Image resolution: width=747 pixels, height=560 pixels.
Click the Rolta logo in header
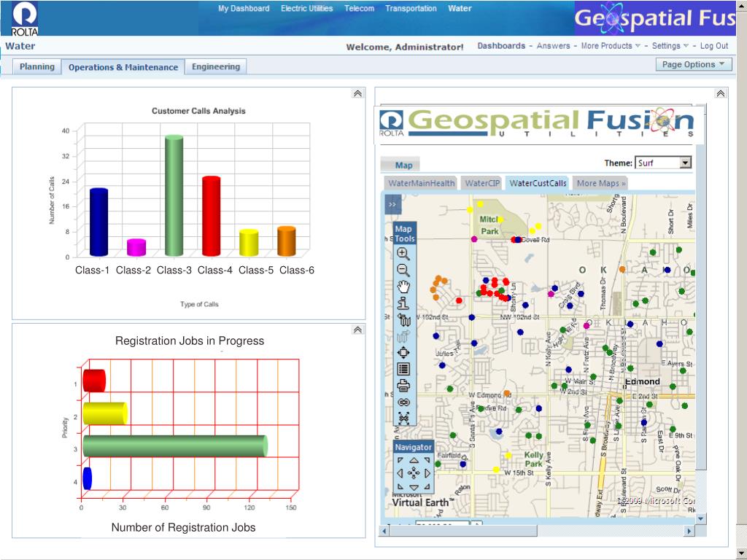25,18
